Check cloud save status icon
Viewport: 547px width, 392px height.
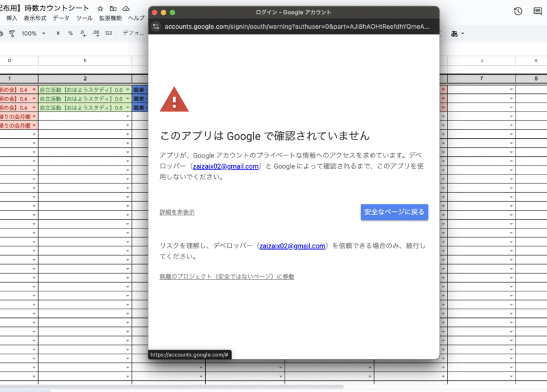(126, 8)
